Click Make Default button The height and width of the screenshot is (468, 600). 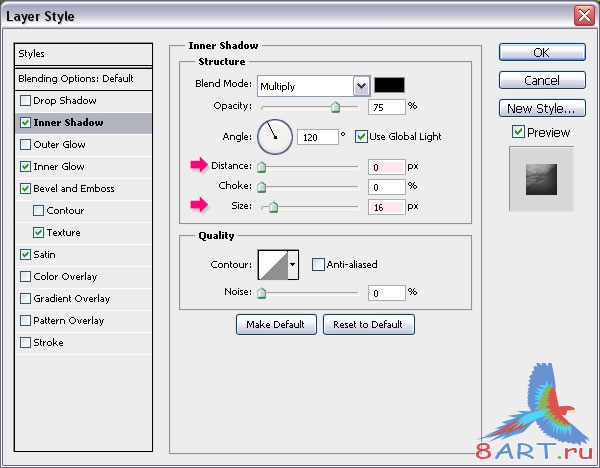coord(276,325)
